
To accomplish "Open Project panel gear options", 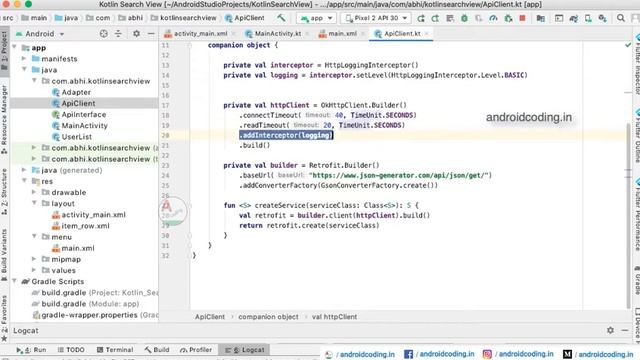I will pyautogui.click(x=136, y=34).
